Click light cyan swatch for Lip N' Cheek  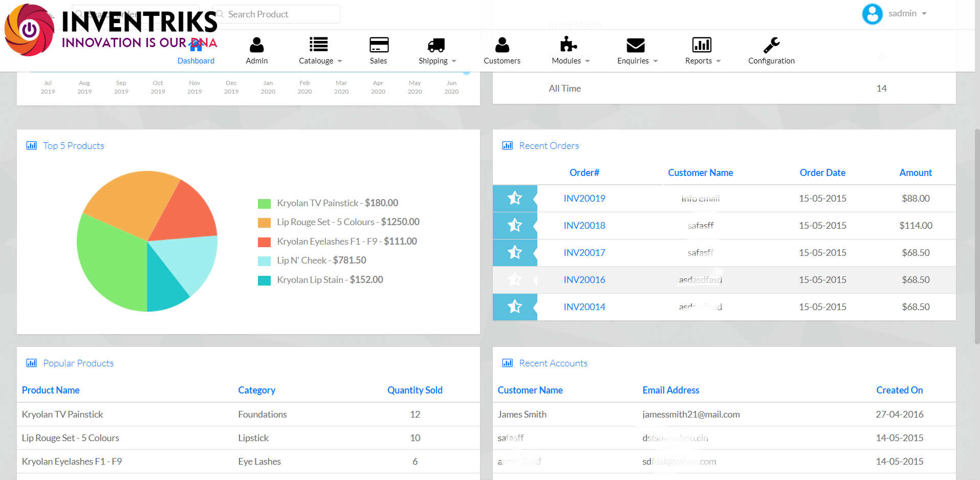264,261
